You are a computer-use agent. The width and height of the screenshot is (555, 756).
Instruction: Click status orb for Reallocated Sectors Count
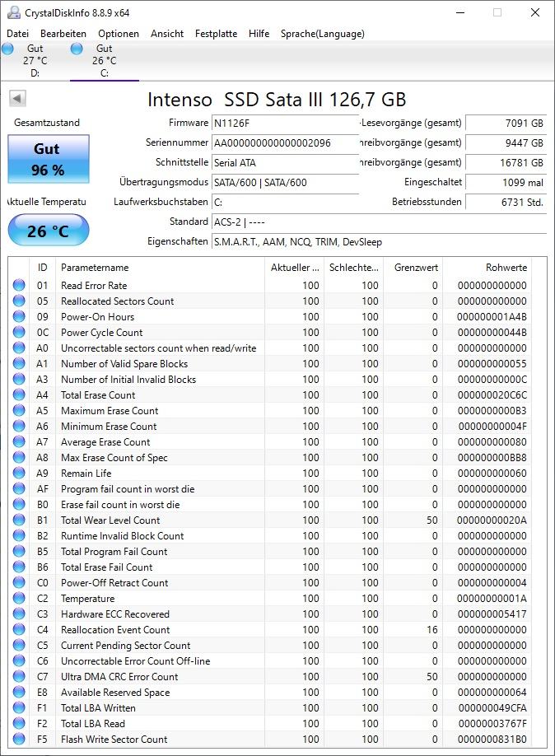[19, 301]
